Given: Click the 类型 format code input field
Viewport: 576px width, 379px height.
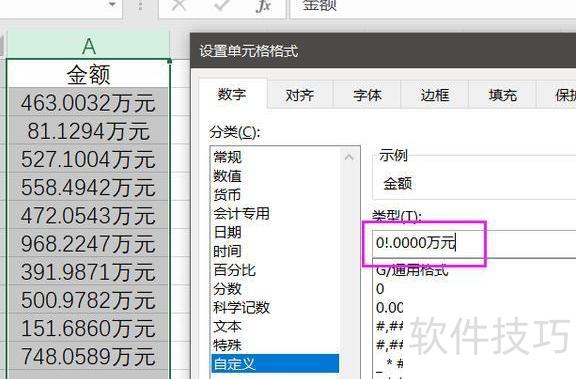Looking at the screenshot, I should 474,243.
